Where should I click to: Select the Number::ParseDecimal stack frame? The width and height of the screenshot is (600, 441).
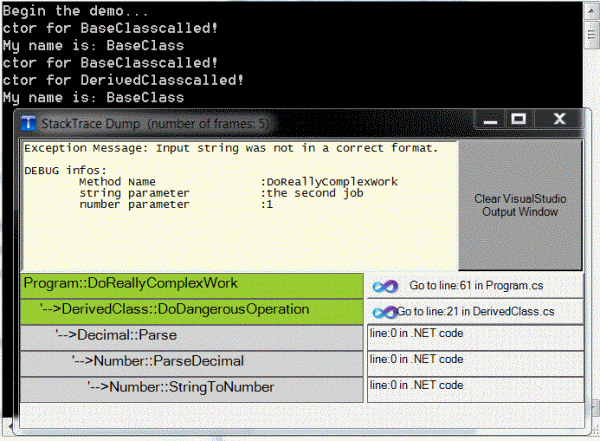[192, 360]
